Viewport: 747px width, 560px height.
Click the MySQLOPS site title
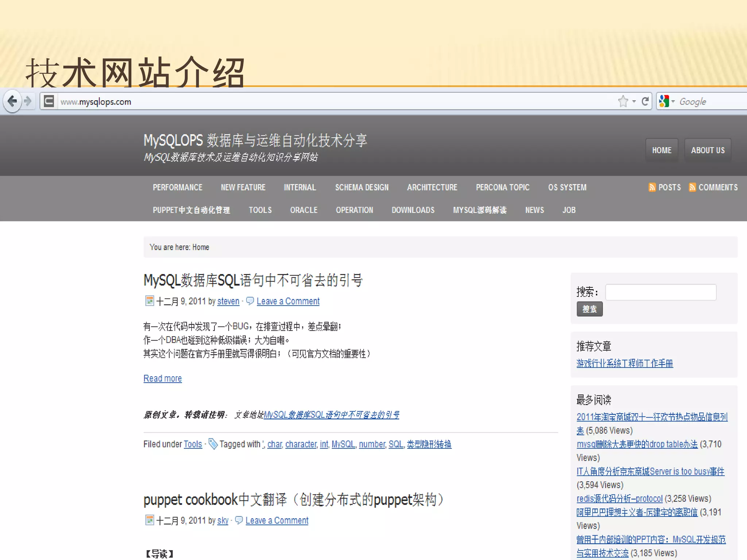[x=255, y=140]
